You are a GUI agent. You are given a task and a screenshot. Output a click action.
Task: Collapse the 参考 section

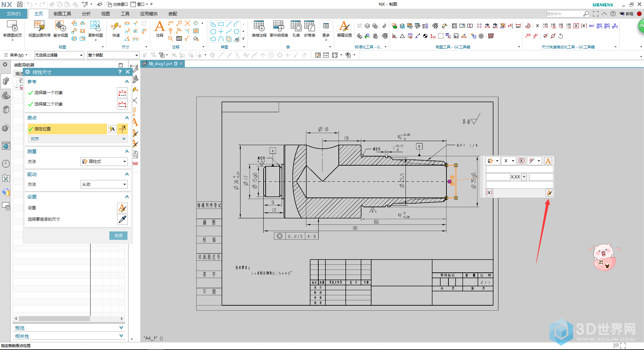(127, 82)
